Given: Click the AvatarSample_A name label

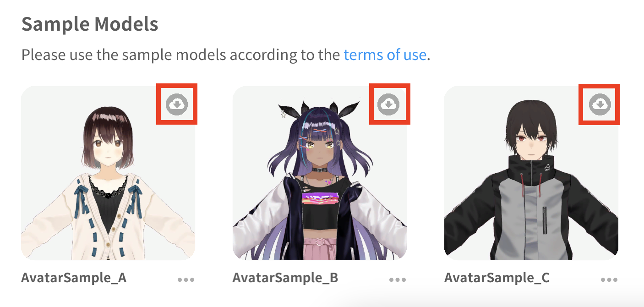Looking at the screenshot, I should [x=74, y=278].
